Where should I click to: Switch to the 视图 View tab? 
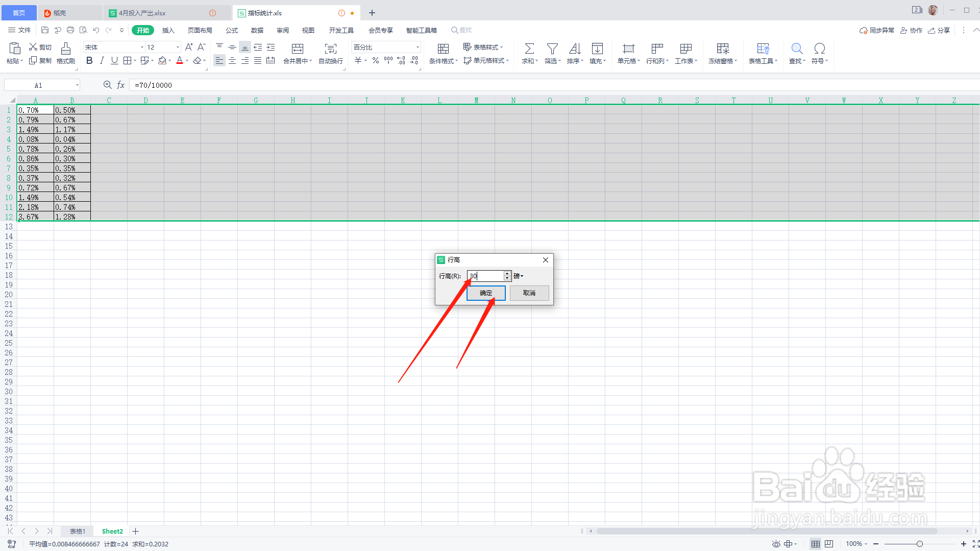[x=308, y=30]
